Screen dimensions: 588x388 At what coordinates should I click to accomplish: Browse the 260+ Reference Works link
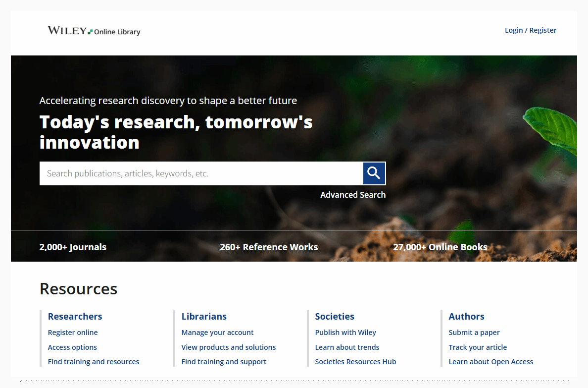coord(269,247)
